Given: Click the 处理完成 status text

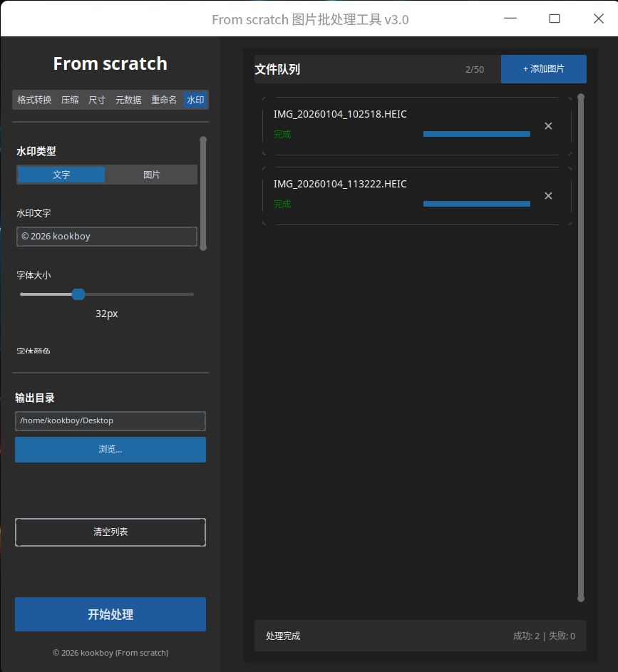Looking at the screenshot, I should pyautogui.click(x=283, y=636).
